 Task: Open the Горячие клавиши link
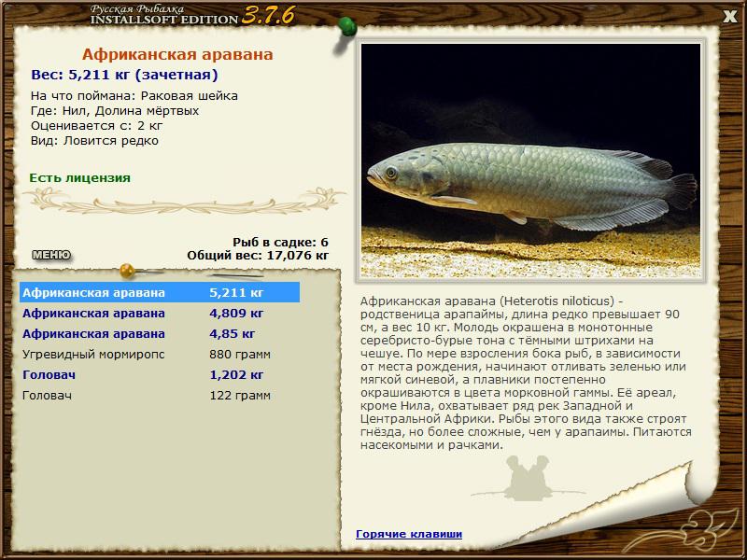(x=409, y=534)
